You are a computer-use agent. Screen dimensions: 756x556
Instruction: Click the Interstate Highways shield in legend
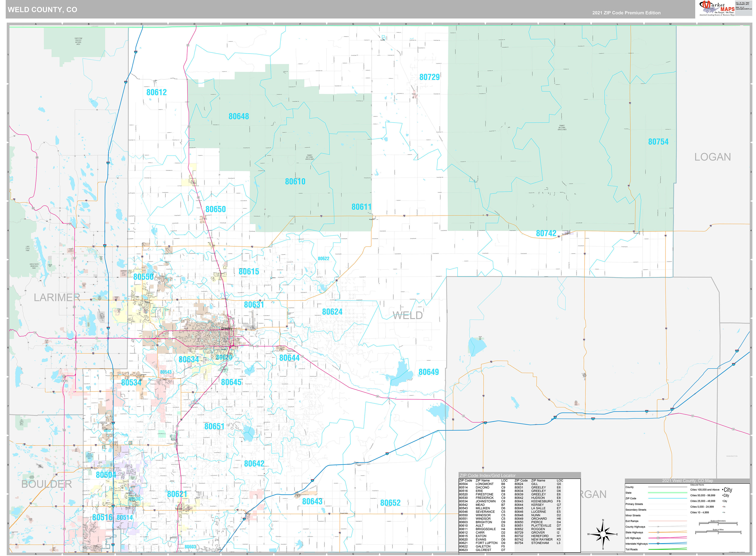click(658, 544)
